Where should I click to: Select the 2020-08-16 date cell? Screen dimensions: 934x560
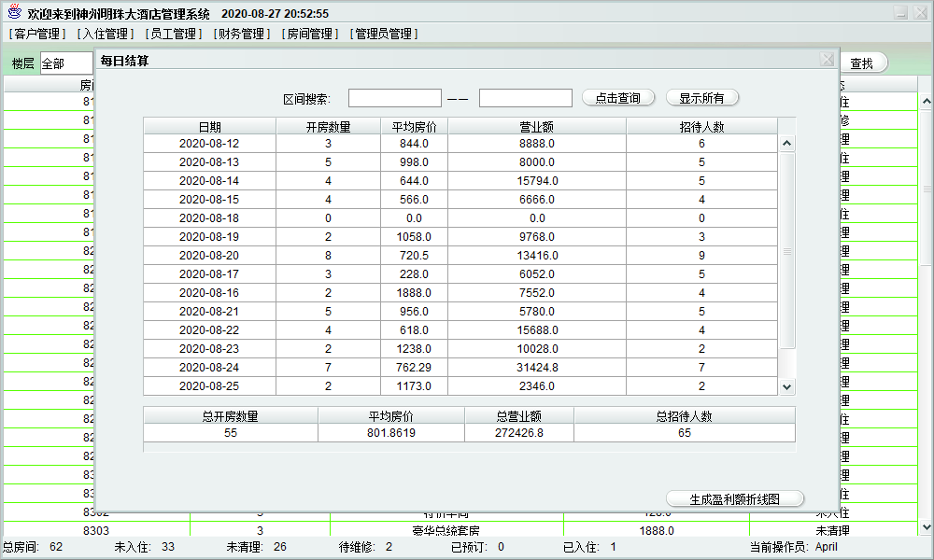point(209,293)
